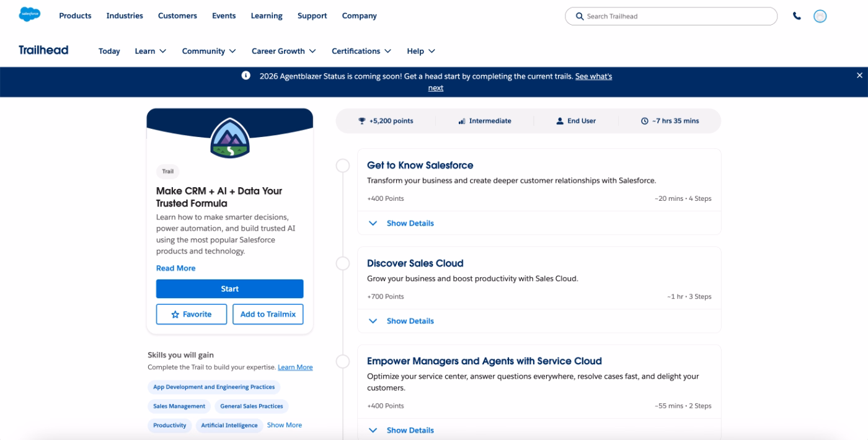
Task: Select the Productivity skill tag
Action: [x=170, y=426]
